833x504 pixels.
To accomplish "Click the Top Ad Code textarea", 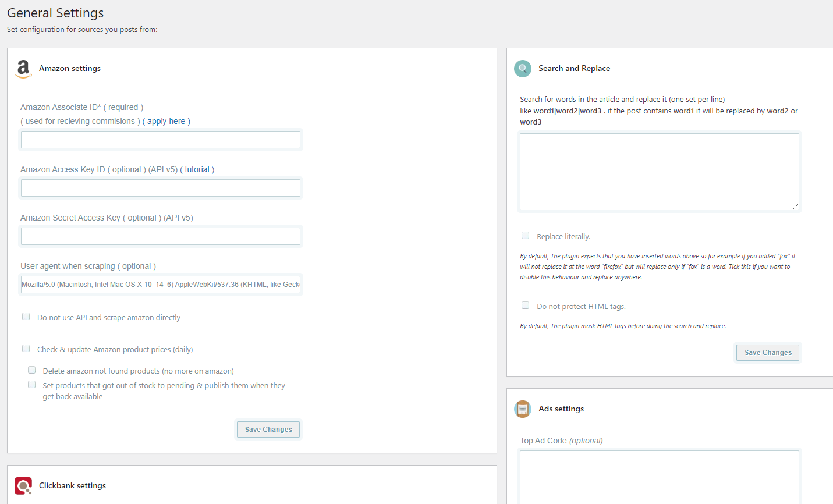I will [659, 477].
